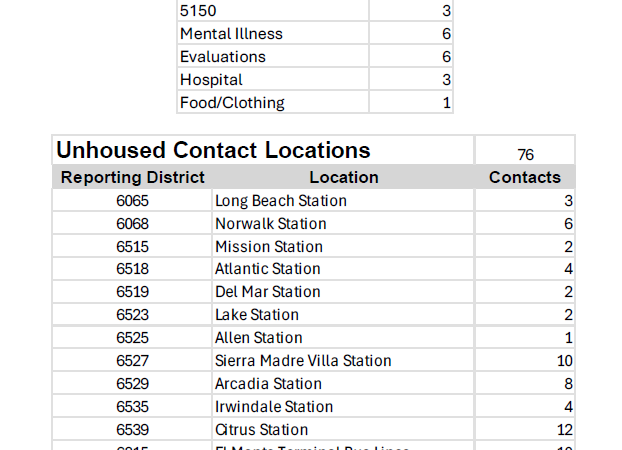Select the 'Norwalk Station' location cell
This screenshot has width=622, height=450.
click(270, 224)
